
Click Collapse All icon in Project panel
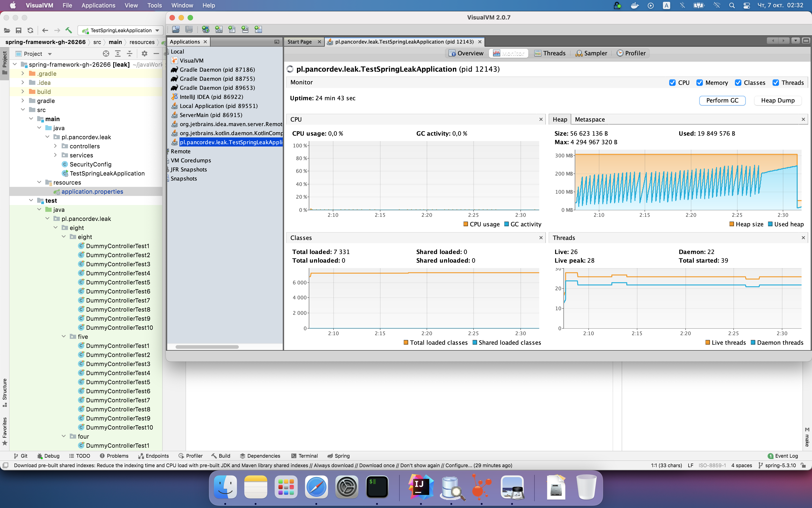[x=130, y=54]
